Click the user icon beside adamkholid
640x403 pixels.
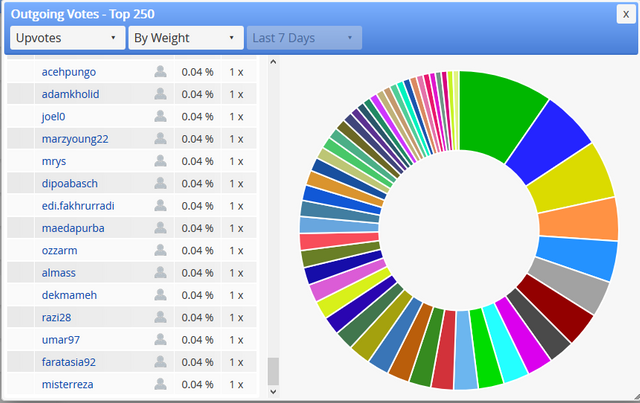click(160, 94)
